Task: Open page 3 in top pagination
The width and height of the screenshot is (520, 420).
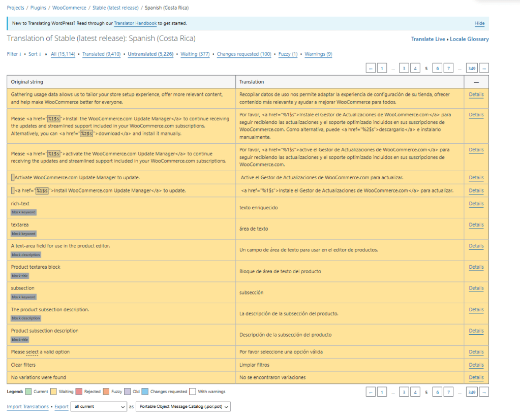Action: pyautogui.click(x=404, y=68)
